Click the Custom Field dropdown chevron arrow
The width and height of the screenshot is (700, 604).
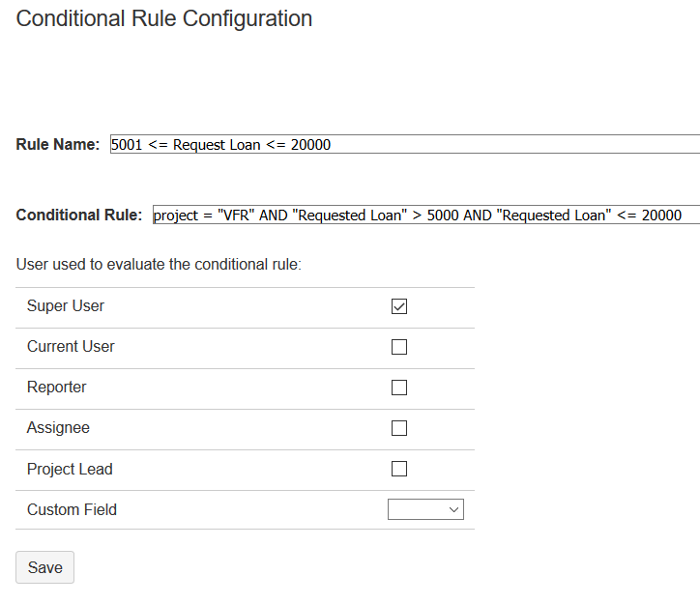pos(454,510)
